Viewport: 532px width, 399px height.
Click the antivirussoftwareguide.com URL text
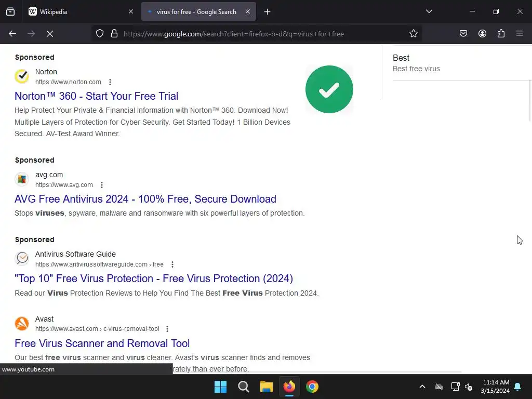pos(99,264)
